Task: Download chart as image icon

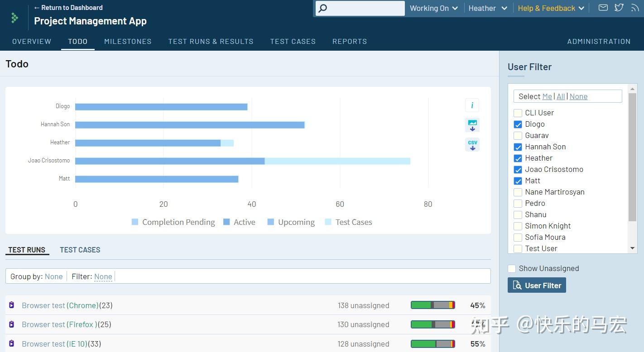Action: [x=472, y=125]
